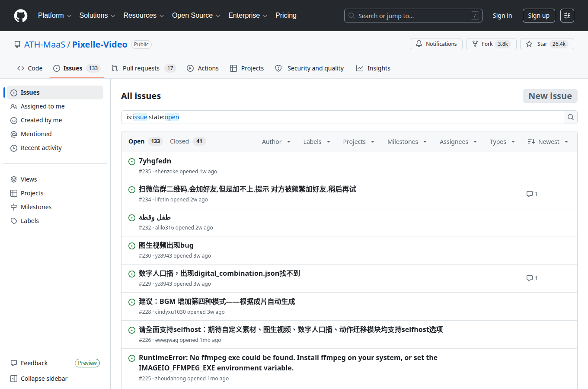The height and width of the screenshot is (389, 588).
Task: Switch to the Code tab
Action: tap(30, 68)
